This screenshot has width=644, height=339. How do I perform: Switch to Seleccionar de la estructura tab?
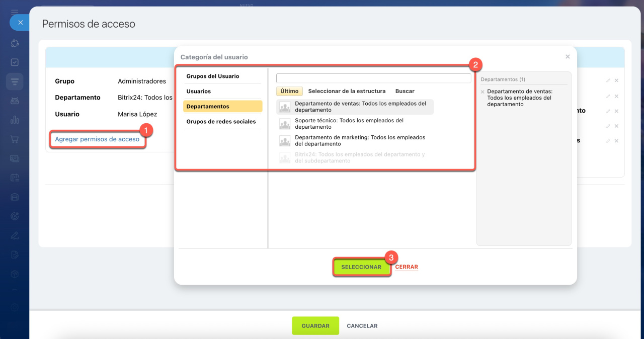tap(347, 92)
